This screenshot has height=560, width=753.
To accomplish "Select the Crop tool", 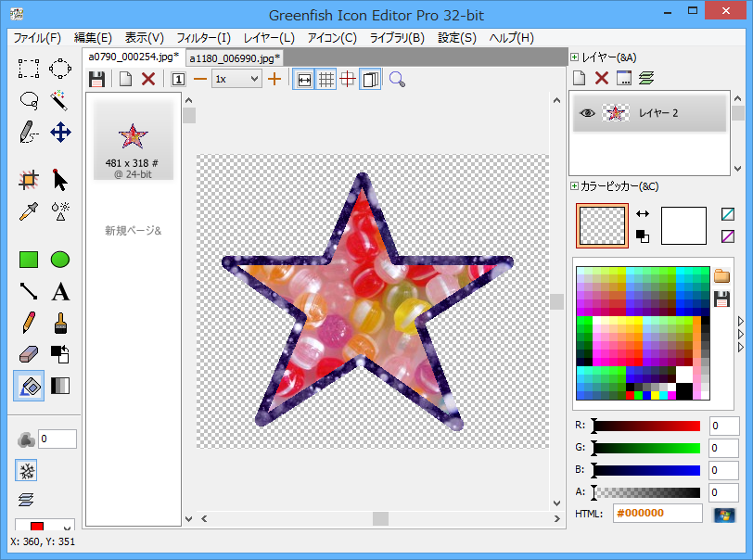I will [x=29, y=180].
